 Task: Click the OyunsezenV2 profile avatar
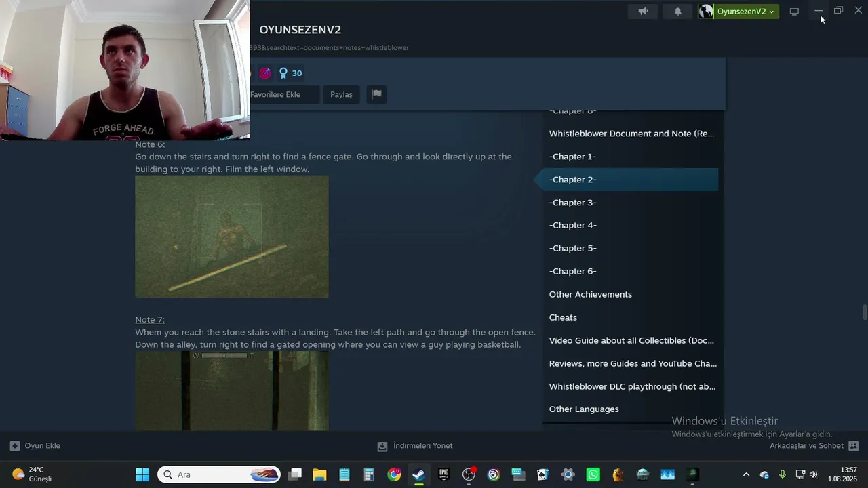706,12
